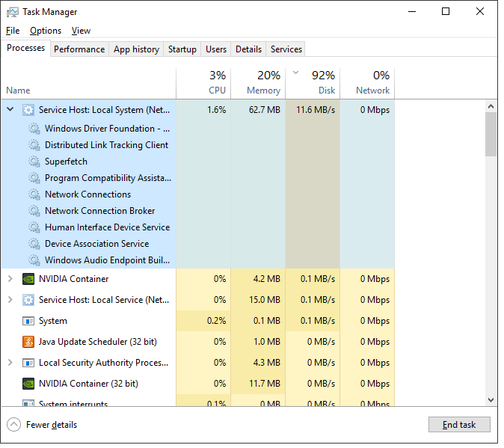Click the Service Host: Local Service gear icon
Viewport: 504px width, 448px height.
[28, 300]
